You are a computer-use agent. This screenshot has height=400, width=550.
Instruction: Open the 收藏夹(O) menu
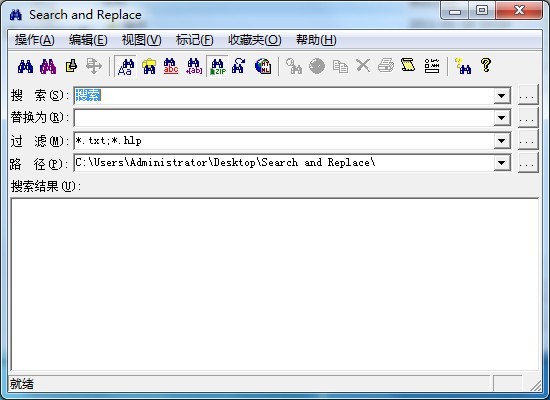click(x=255, y=40)
